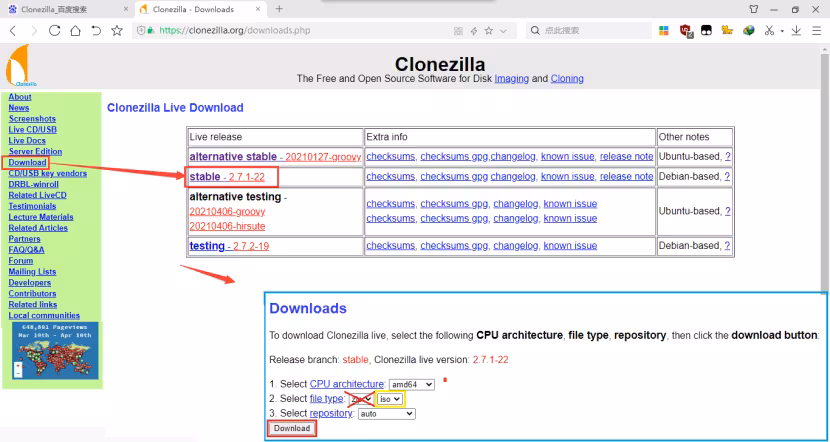Open the Mailing Lists sidebar link
Viewport: 830px width, 442px height.
[32, 272]
